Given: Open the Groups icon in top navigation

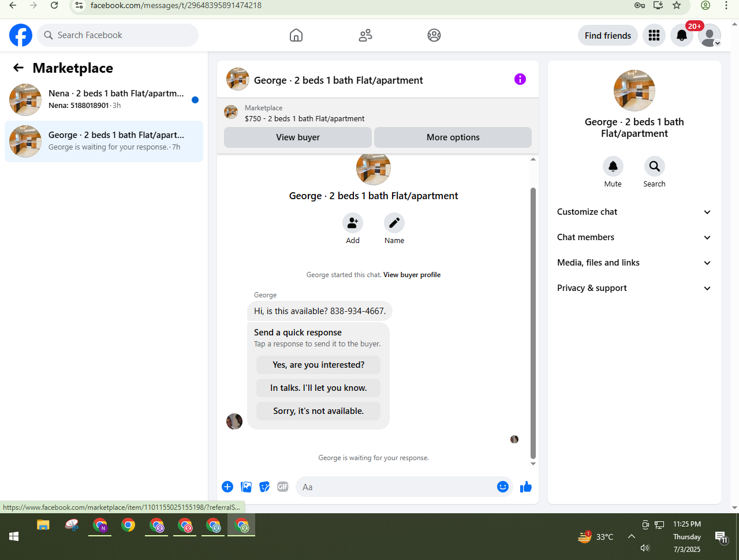Looking at the screenshot, I should [x=434, y=35].
